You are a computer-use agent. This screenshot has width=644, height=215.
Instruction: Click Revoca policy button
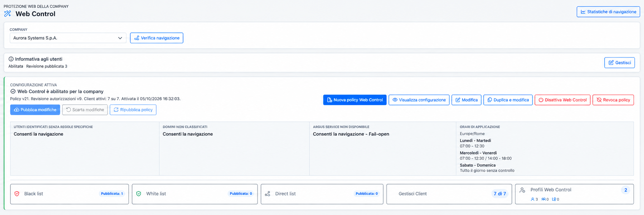click(x=613, y=100)
